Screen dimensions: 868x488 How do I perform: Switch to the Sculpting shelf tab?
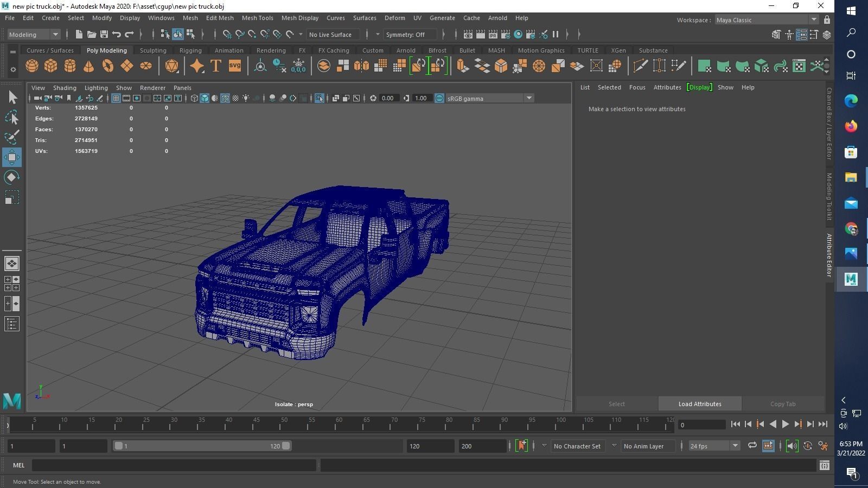[x=153, y=50]
